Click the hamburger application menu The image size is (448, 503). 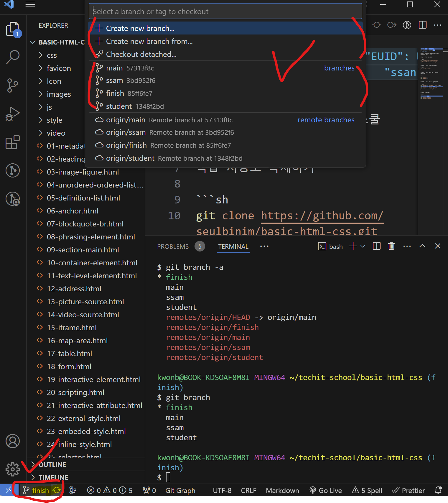point(30,4)
